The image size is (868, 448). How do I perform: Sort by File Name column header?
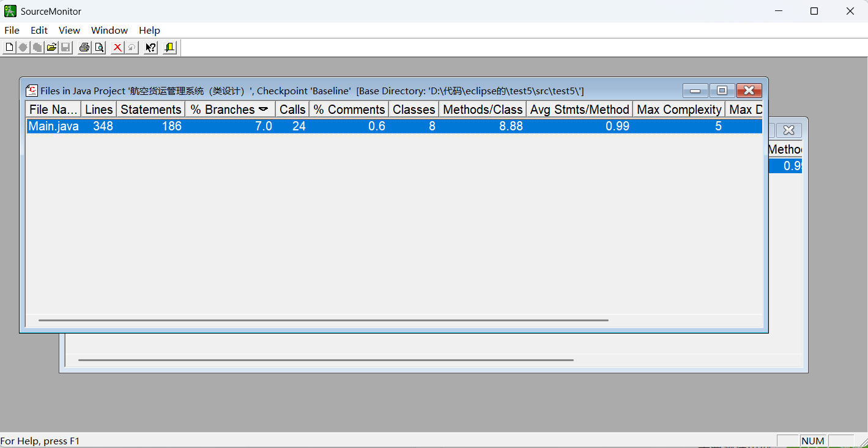coord(54,110)
